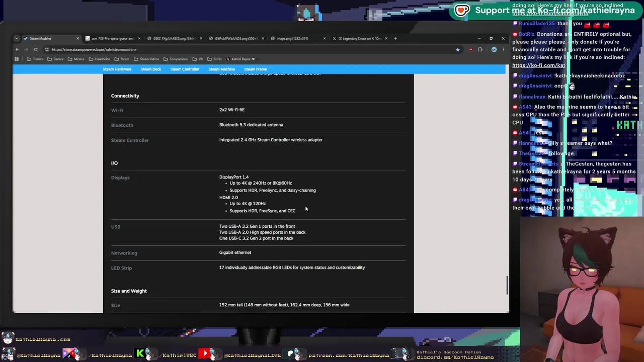Open the Trailers bookmark folder
644x362 pixels.
click(x=35, y=59)
